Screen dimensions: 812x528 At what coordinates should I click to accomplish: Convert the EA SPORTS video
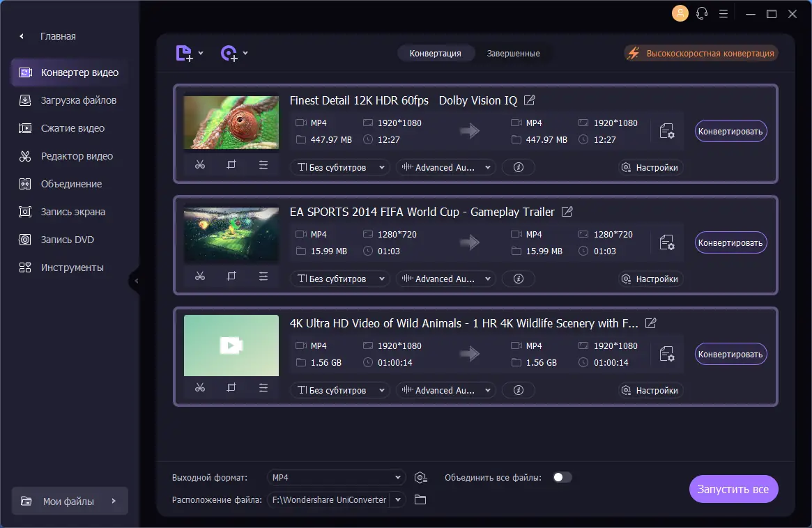pyautogui.click(x=730, y=242)
